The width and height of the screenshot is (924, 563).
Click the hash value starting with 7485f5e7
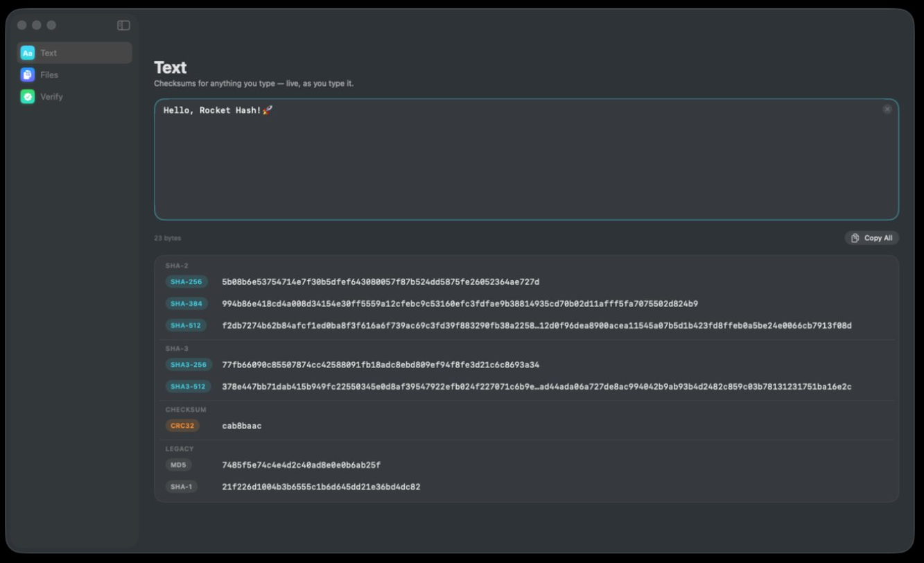click(x=301, y=465)
